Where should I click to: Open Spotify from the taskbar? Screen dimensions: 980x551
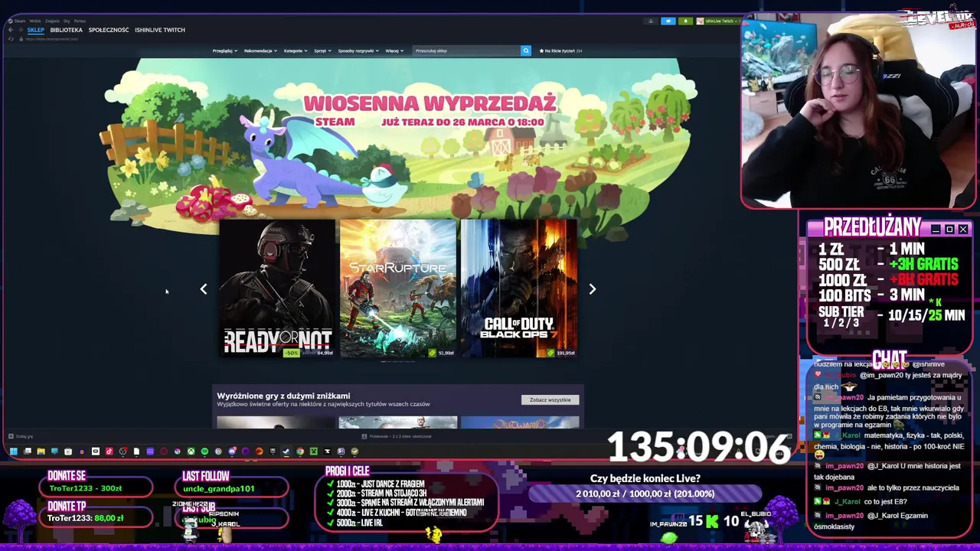tap(204, 452)
